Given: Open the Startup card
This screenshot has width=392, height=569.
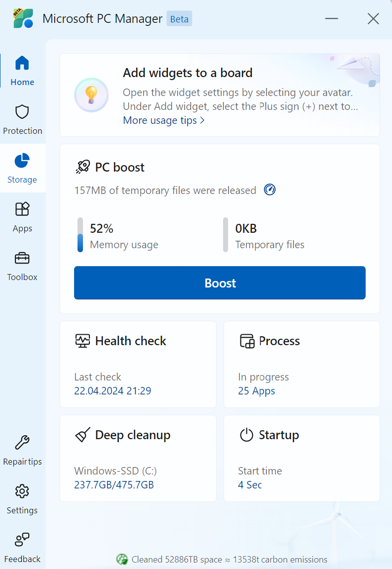Looking at the screenshot, I should (302, 458).
